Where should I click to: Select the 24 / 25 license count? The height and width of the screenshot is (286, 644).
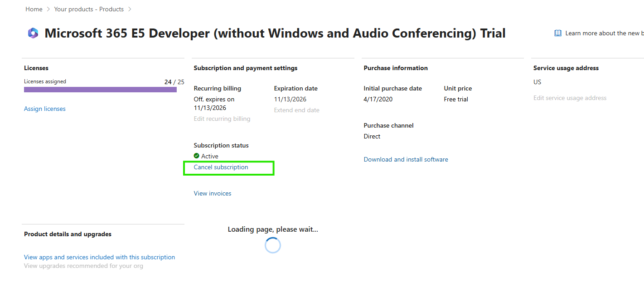pos(174,82)
